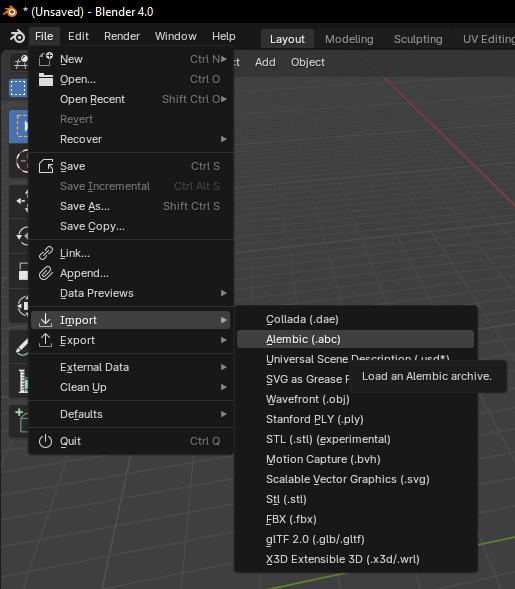Import glTF 2.0 (.glb/.gltf) file
Image resolution: width=515 pixels, height=589 pixels.
[x=355, y=539]
